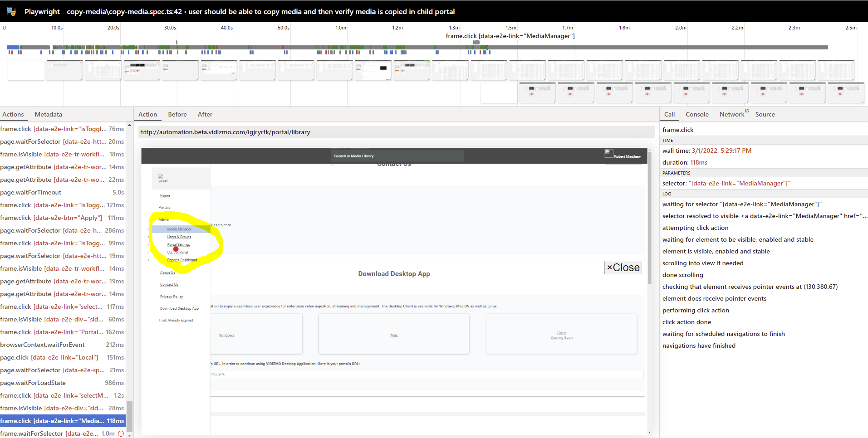Open the Metadata tab
Screen dimensions: 868x438
tap(49, 114)
